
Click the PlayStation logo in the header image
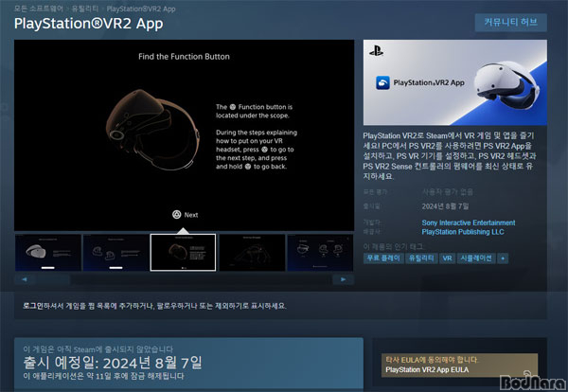(377, 51)
